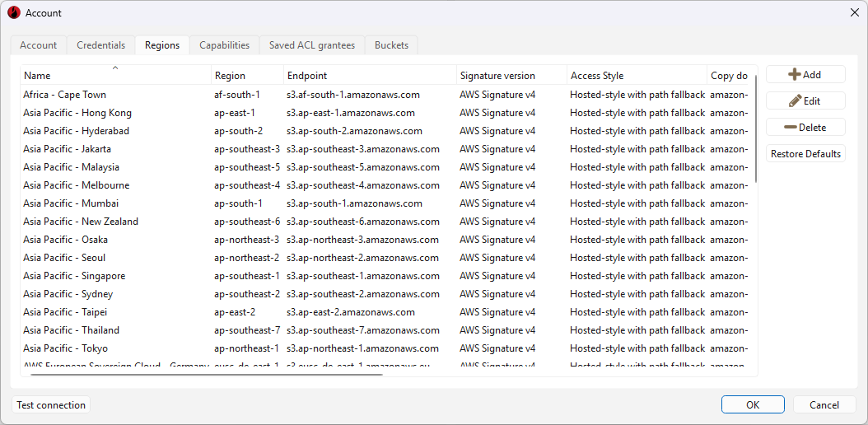Select Asia Pacific - Malaysia row
The width and height of the screenshot is (868, 425).
(x=386, y=167)
